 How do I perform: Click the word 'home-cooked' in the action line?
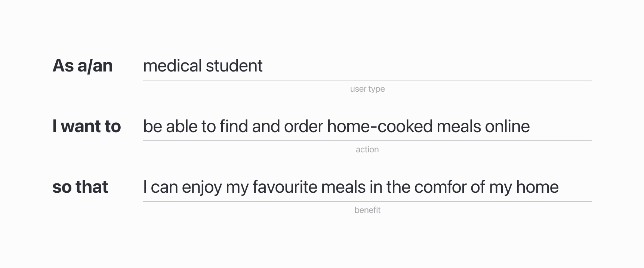(x=380, y=127)
